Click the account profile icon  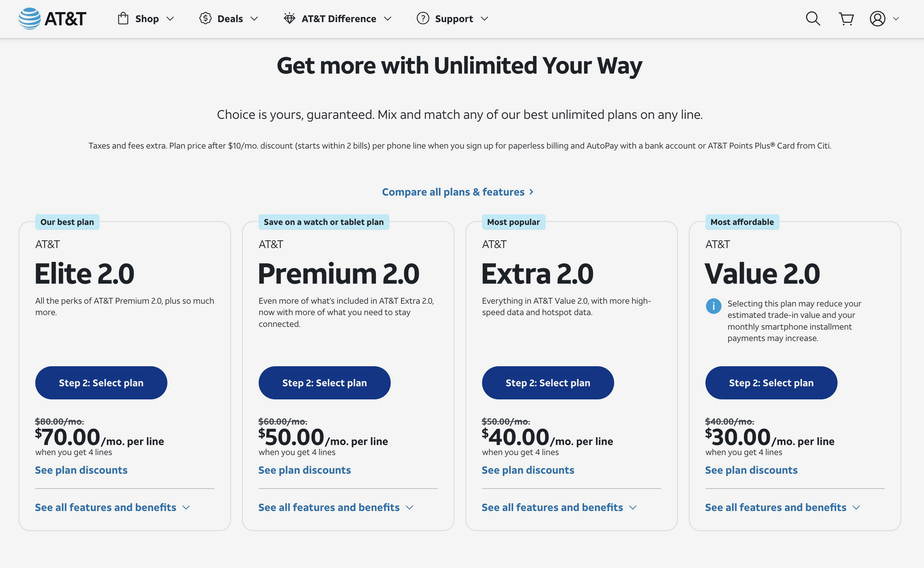[x=877, y=18]
